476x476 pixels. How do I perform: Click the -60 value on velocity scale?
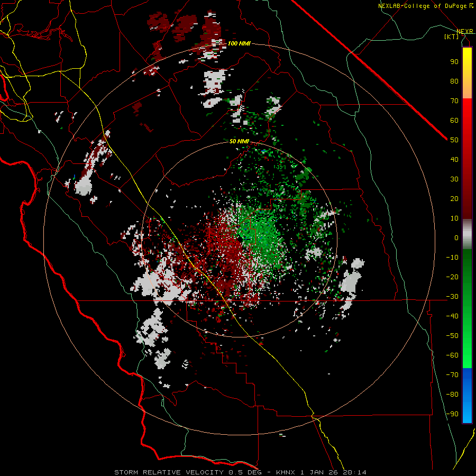pos(452,355)
